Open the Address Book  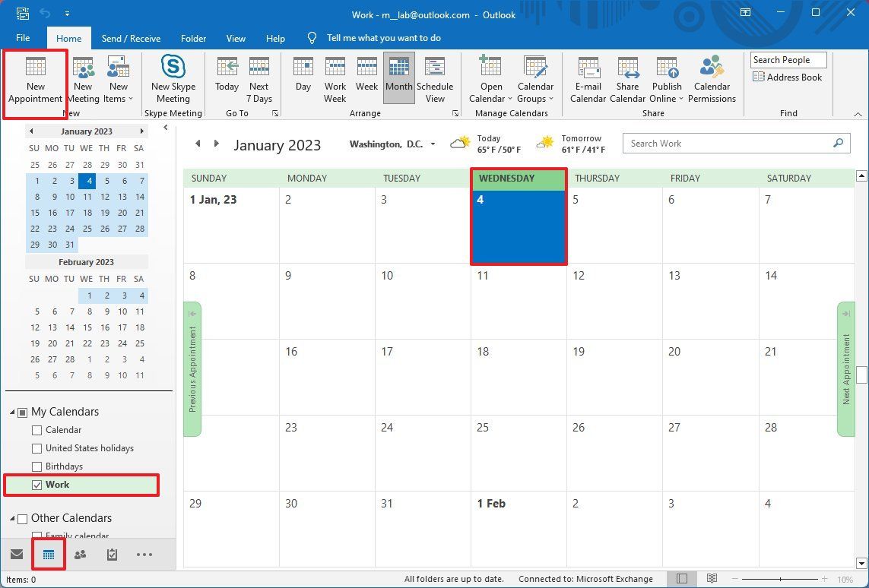tap(788, 77)
